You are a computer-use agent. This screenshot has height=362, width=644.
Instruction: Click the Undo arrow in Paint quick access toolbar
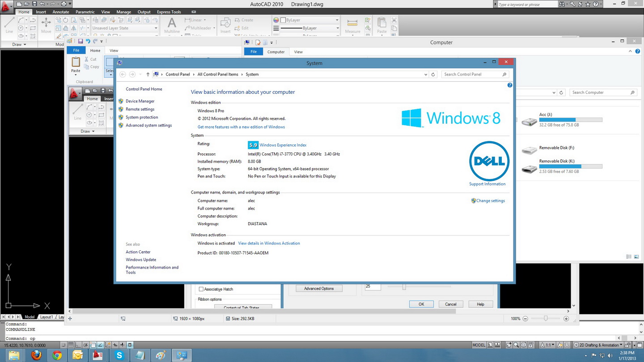(88, 42)
